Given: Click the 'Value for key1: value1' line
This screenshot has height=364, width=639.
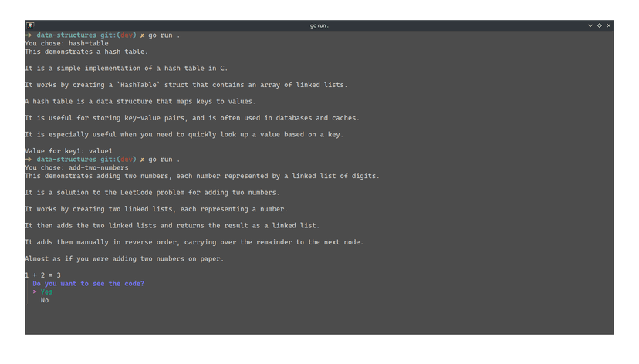Looking at the screenshot, I should [x=69, y=150].
